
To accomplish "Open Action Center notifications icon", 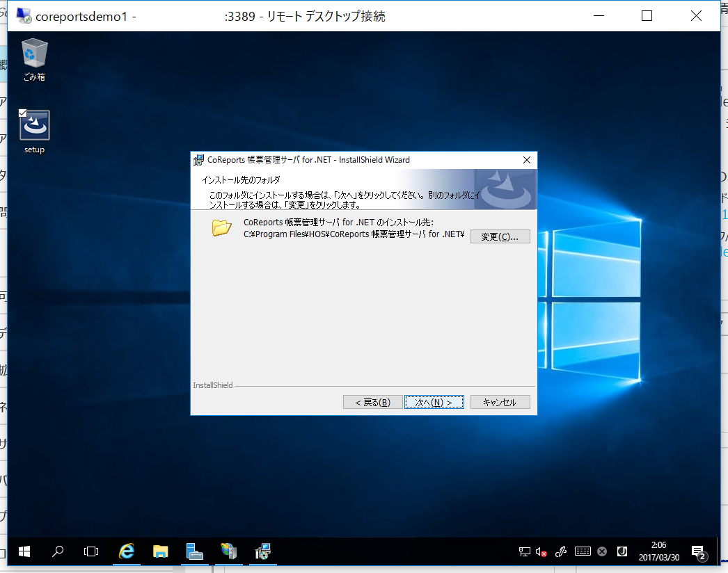I will (699, 553).
